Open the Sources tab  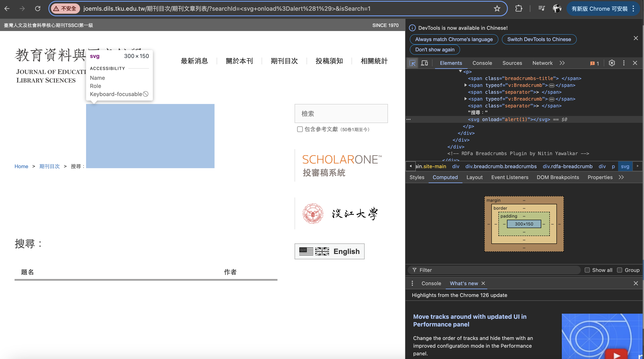(x=512, y=63)
